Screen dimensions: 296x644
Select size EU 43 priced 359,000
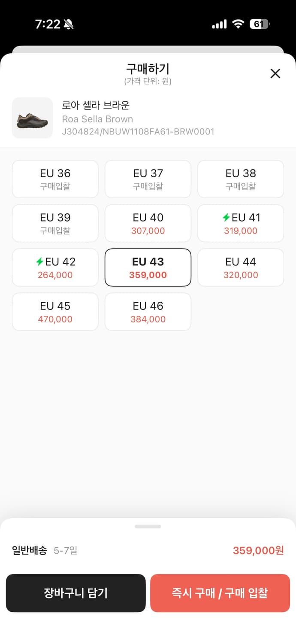[148, 267]
